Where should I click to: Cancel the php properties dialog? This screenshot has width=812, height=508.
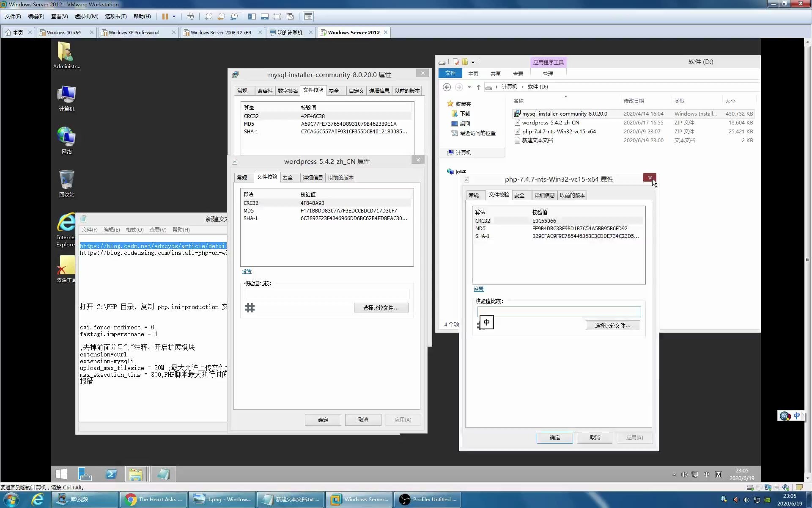tap(595, 438)
